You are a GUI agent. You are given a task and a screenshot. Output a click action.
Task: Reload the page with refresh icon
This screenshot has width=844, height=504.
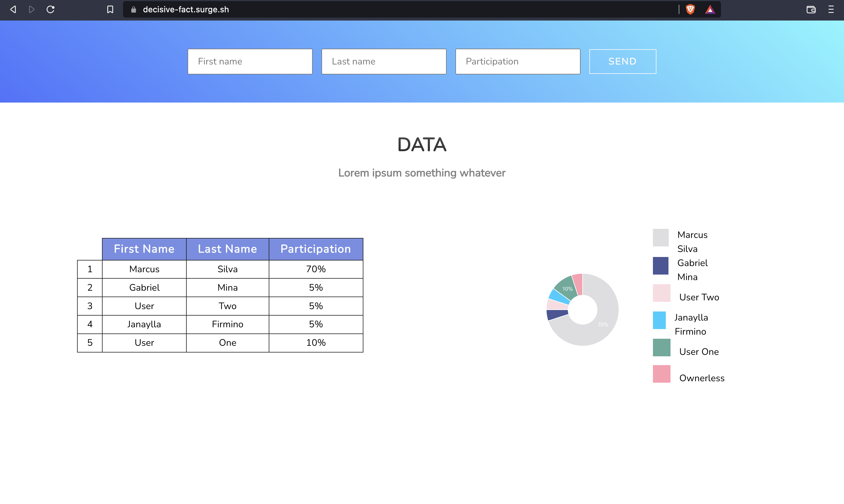point(51,9)
